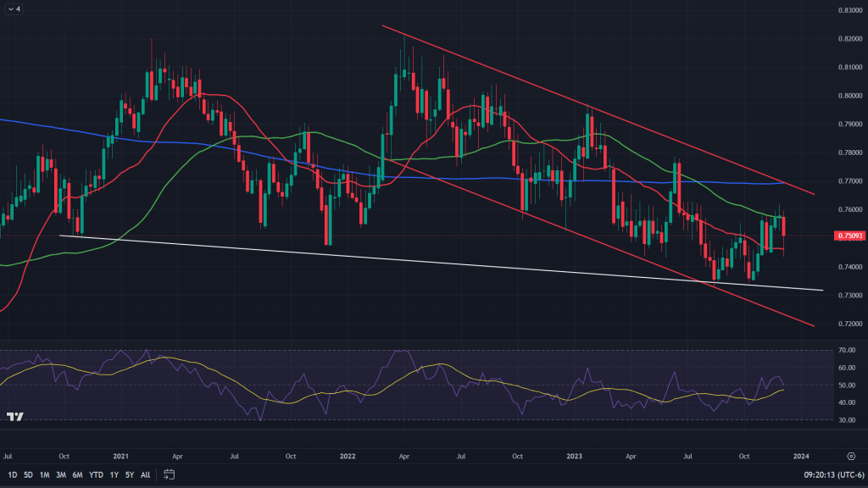Click the TradingView logo on the chart
868x488 pixels.
point(14,416)
